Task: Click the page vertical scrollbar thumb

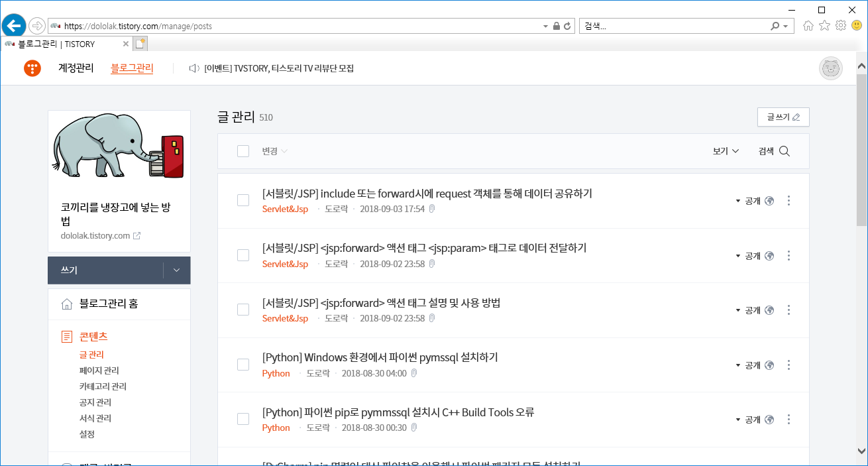Action: point(861,150)
